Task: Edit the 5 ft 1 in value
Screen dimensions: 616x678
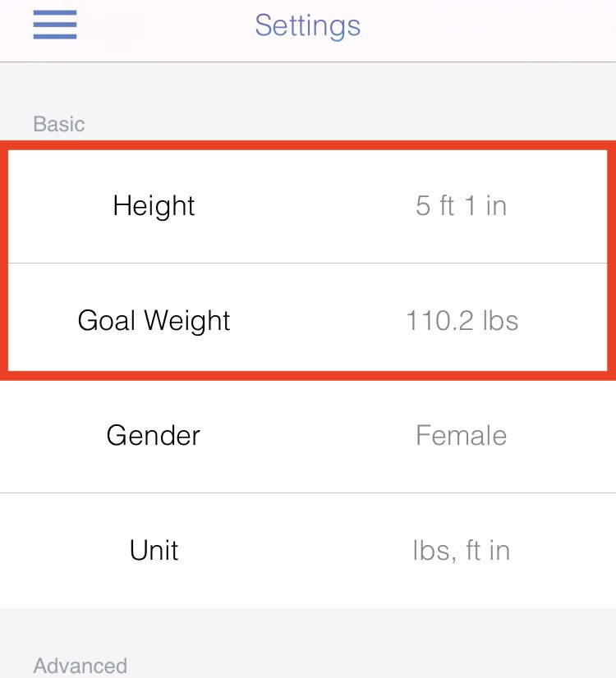Action: pyautogui.click(x=461, y=206)
